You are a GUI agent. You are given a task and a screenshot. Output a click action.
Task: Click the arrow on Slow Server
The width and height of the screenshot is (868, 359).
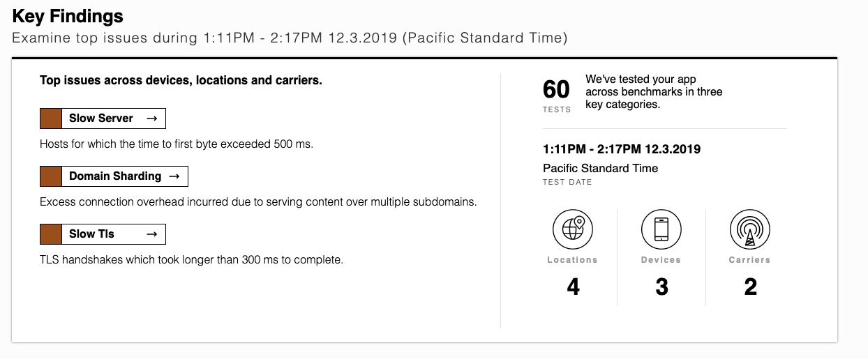point(152,119)
